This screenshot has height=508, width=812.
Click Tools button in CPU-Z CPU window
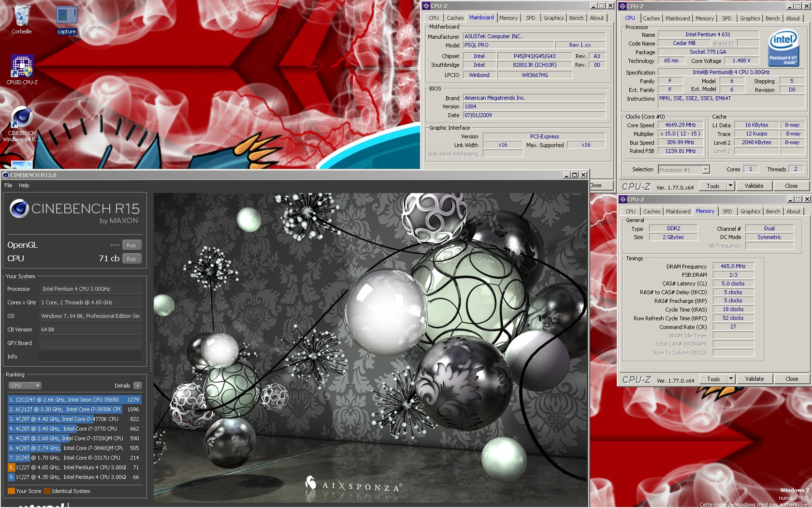coord(713,186)
